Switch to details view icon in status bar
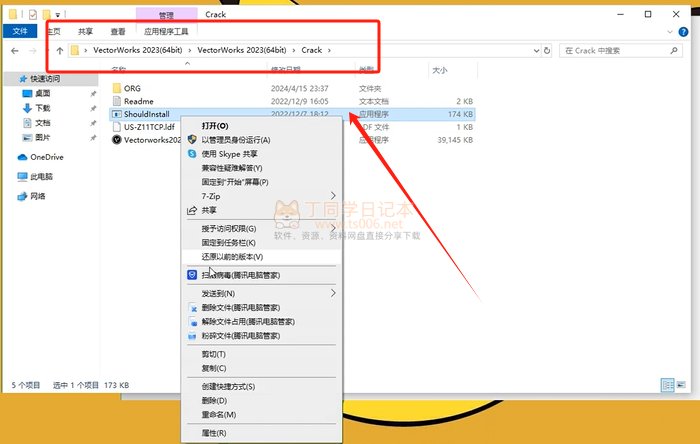Image resolution: width=700 pixels, height=444 pixels. (x=667, y=385)
